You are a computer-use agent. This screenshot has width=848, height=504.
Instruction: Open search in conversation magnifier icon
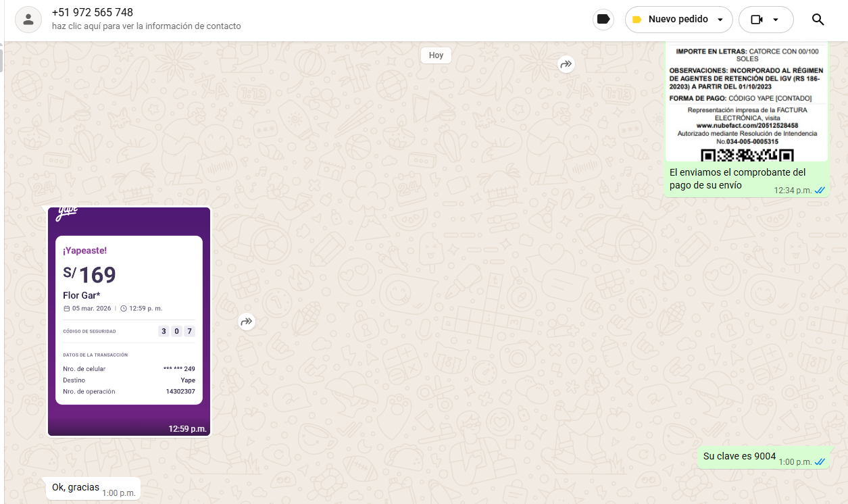click(x=818, y=20)
